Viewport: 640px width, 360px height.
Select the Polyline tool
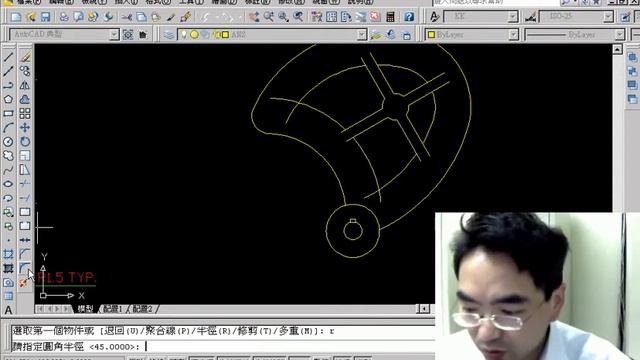tap(8, 85)
